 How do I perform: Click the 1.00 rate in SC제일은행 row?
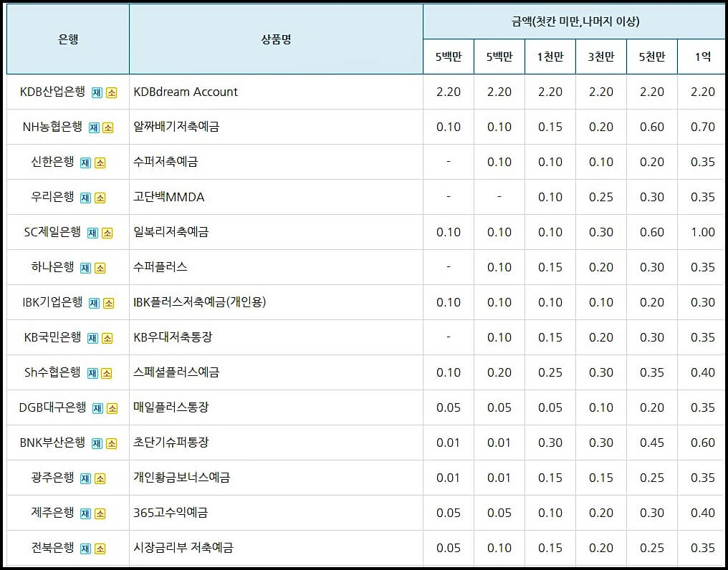pos(702,232)
